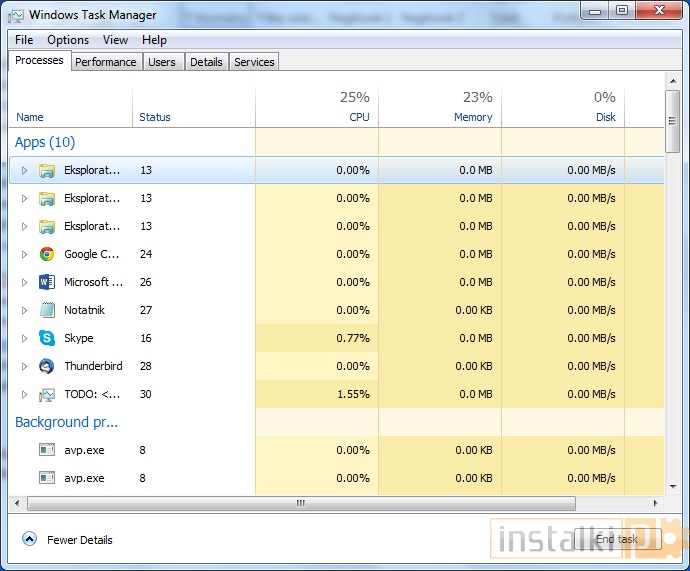Click the Apps (10) group heading
The height and width of the screenshot is (571, 690).
click(x=45, y=142)
